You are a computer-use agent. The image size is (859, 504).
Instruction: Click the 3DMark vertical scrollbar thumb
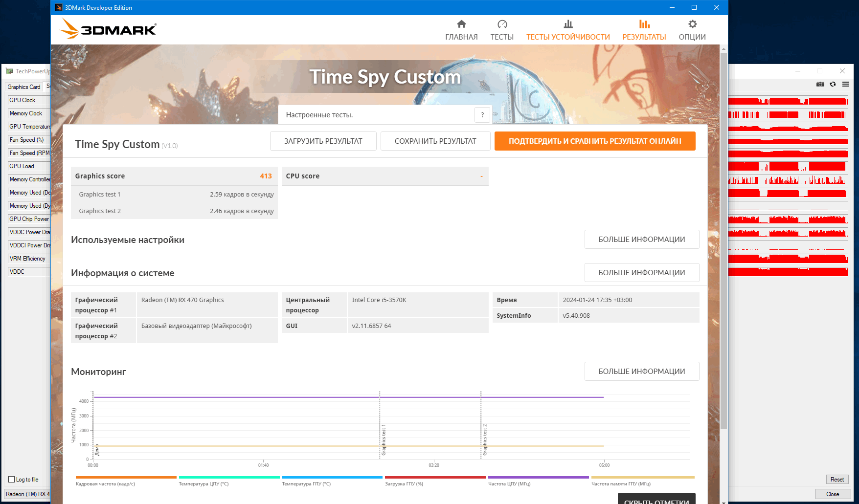723,241
